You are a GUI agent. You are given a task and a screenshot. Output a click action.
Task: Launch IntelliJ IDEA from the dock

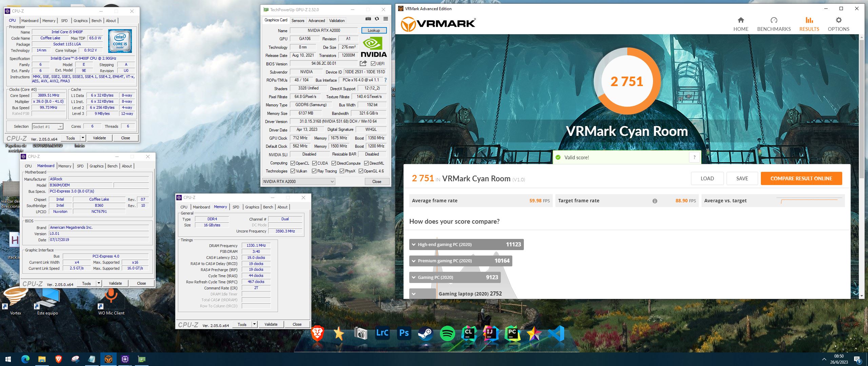[490, 333]
